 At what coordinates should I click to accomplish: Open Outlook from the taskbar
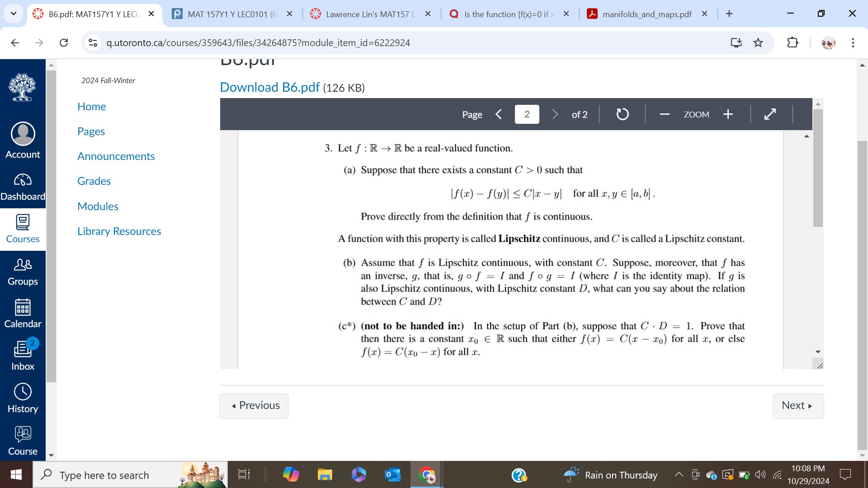(x=392, y=474)
